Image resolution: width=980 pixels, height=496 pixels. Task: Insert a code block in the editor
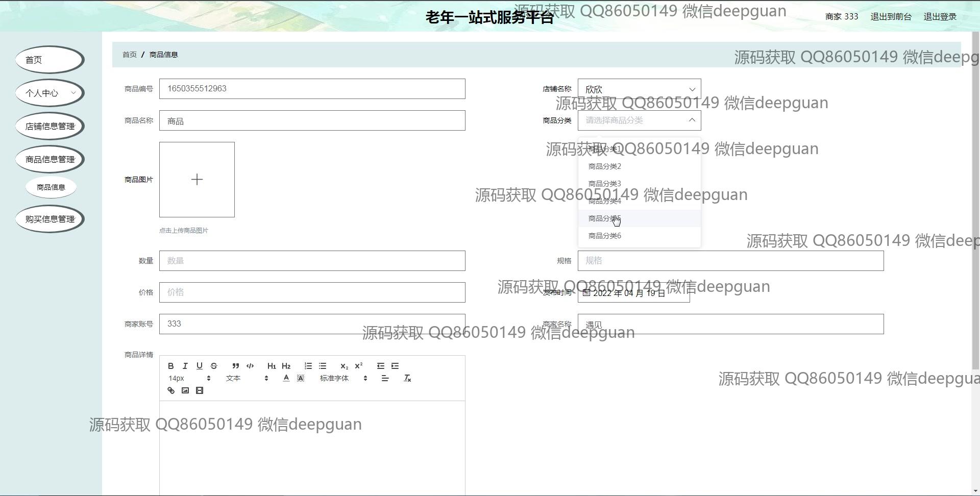coord(250,366)
